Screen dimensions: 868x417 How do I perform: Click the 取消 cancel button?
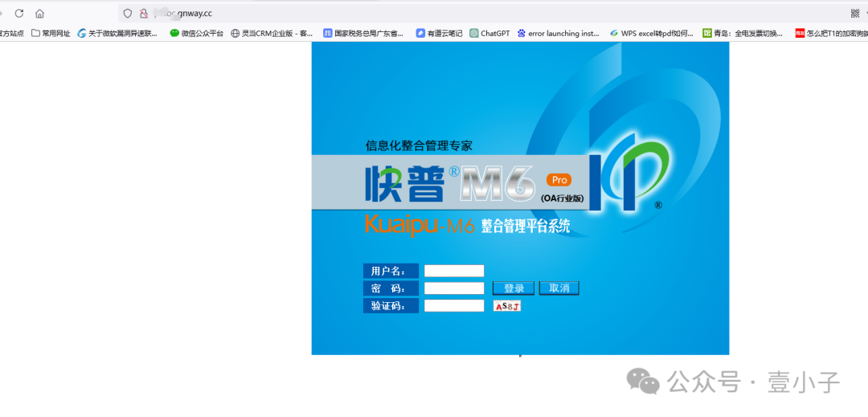tap(559, 288)
